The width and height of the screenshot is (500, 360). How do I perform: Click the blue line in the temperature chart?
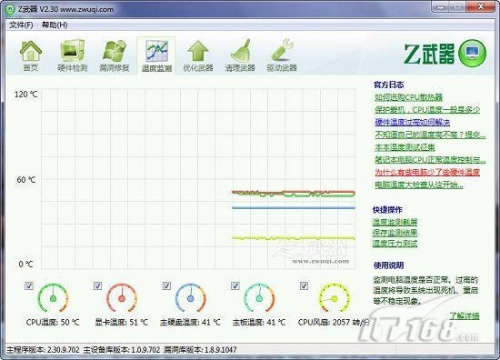(293, 208)
